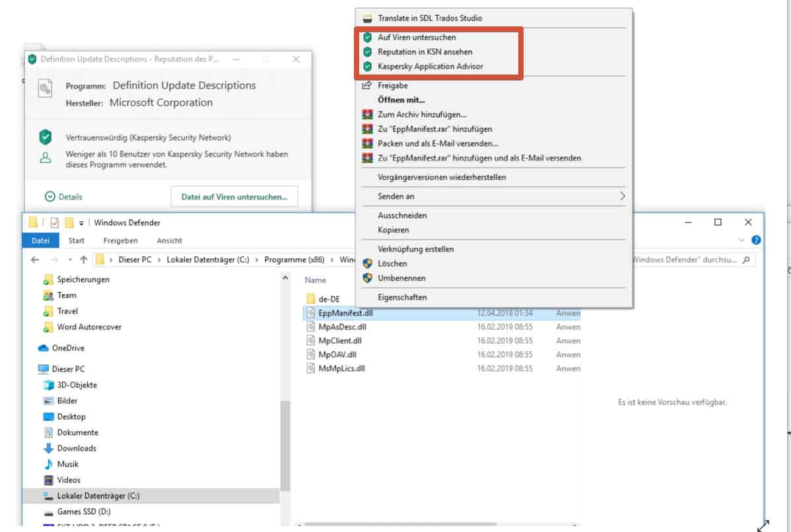Click Explorer back navigation arrow
This screenshot has width=791, height=532.
(35, 259)
